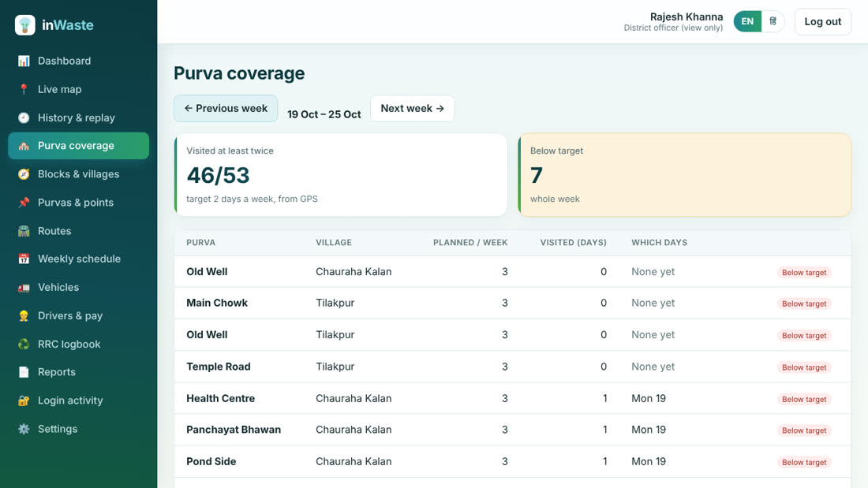Click the Vehicles truck icon
Image resolution: width=868 pixels, height=488 pixels.
pos(23,288)
